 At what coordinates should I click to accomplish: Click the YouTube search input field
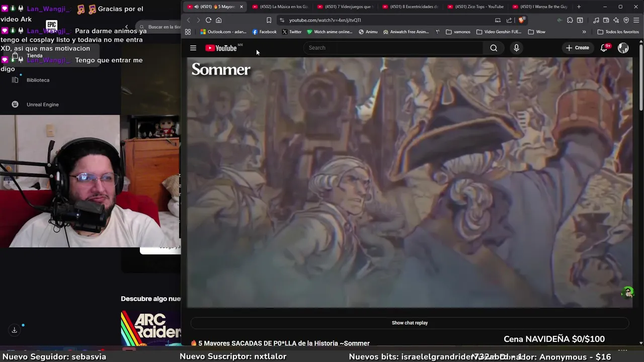pyautogui.click(x=393, y=48)
